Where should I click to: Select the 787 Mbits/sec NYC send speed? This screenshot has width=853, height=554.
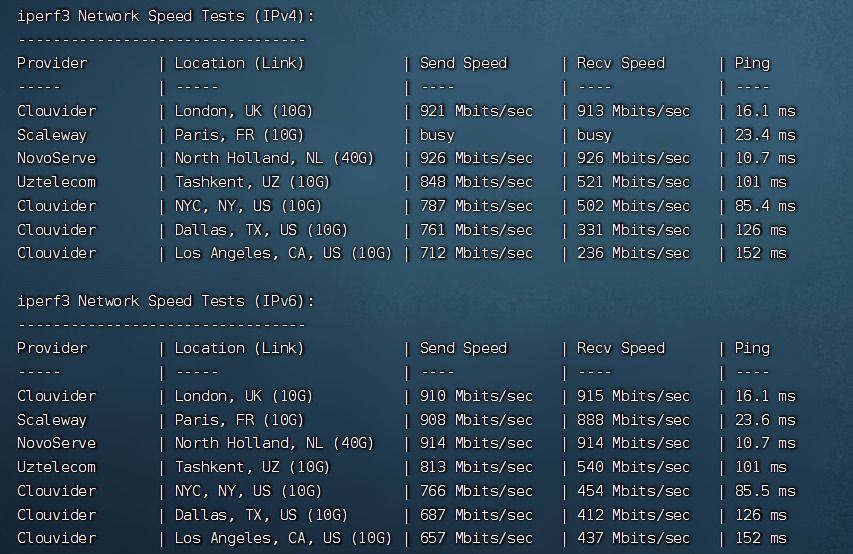pos(476,206)
